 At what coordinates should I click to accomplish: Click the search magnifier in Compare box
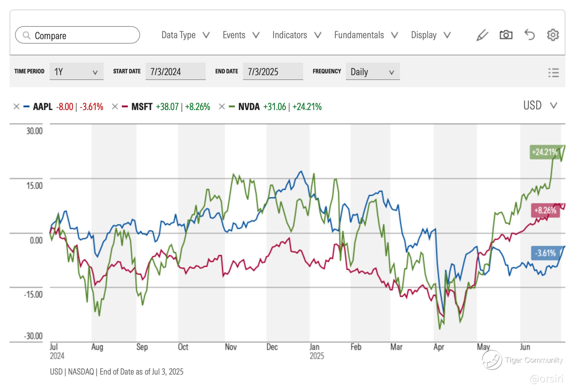pyautogui.click(x=26, y=35)
